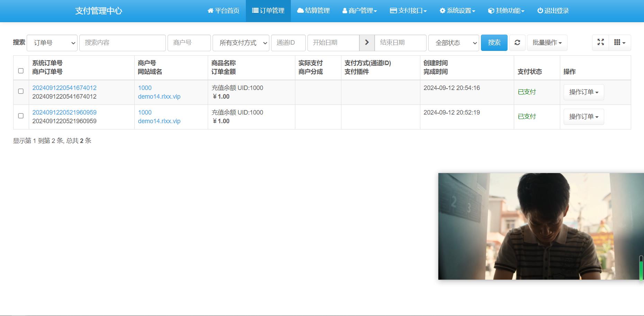Open the columns grid dropdown
644x316 pixels.
coord(620,43)
